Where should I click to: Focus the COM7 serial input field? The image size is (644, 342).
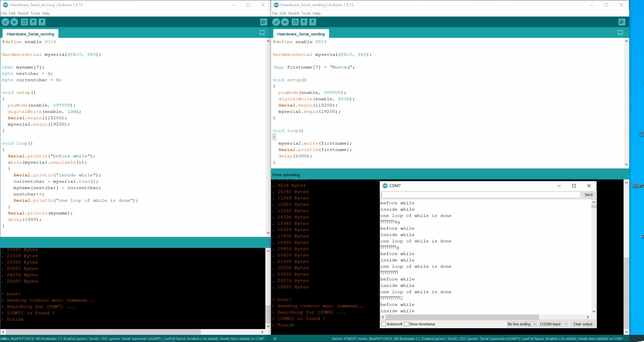click(480, 195)
